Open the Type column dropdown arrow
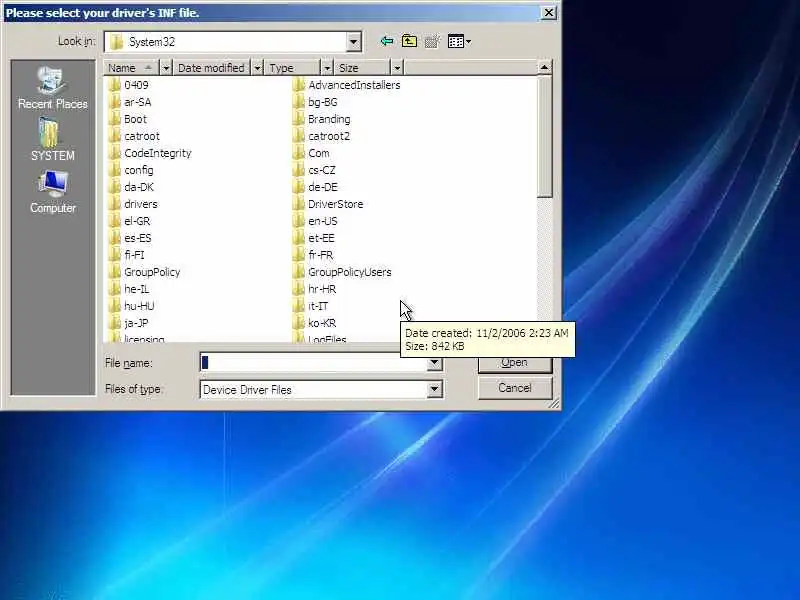The width and height of the screenshot is (800, 600). pos(327,68)
